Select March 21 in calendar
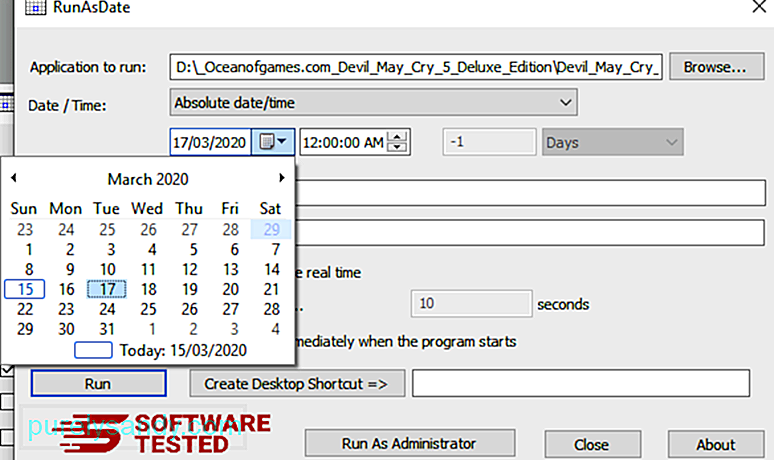Viewport: 774px width, 460px height. point(271,289)
